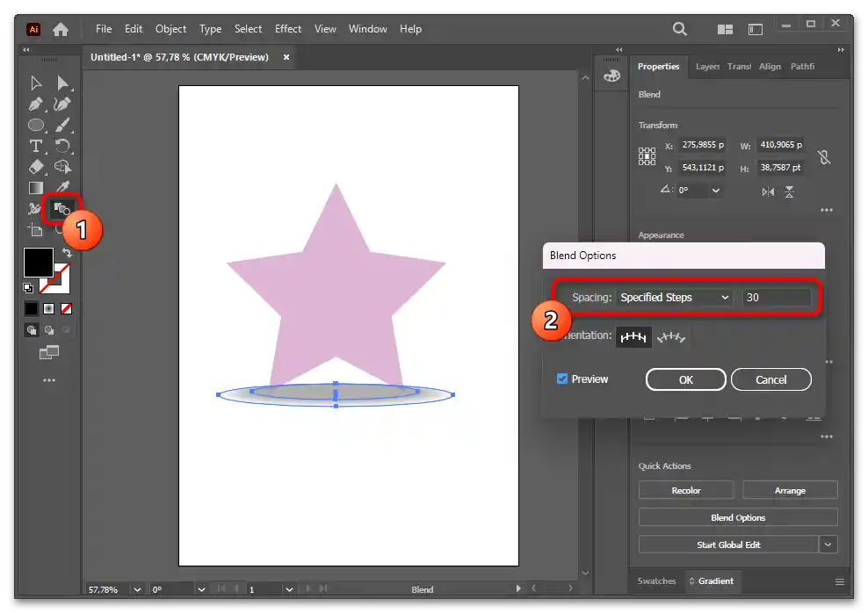Click the Search icon in title bar
Viewport: 868px width, 613px height.
pos(680,29)
